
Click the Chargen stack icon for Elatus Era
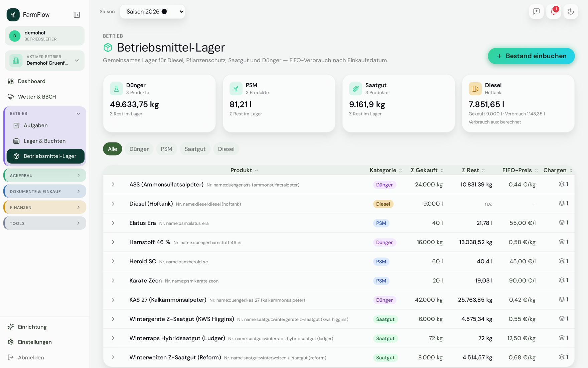click(x=562, y=222)
